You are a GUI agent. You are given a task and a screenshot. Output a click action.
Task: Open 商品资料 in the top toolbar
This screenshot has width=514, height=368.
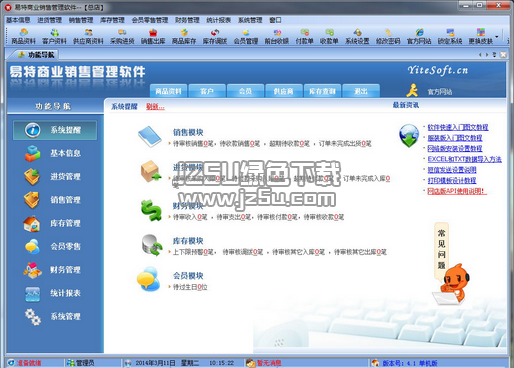tap(23, 37)
